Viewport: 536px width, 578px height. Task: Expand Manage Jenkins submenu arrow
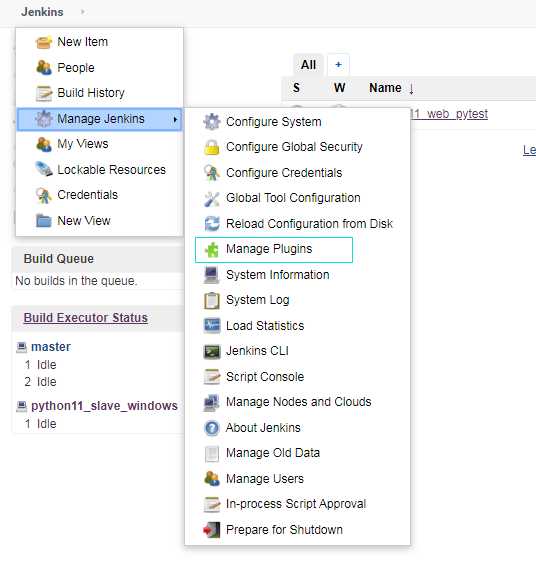coord(175,119)
